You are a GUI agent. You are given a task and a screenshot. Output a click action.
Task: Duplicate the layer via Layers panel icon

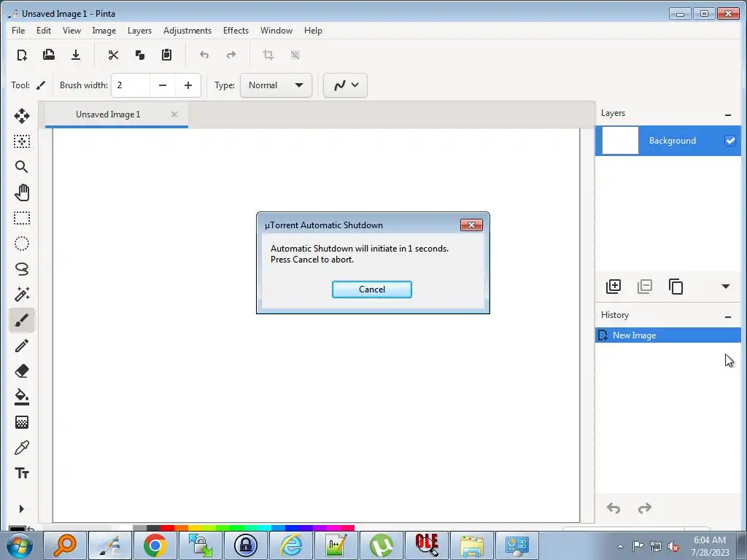676,286
